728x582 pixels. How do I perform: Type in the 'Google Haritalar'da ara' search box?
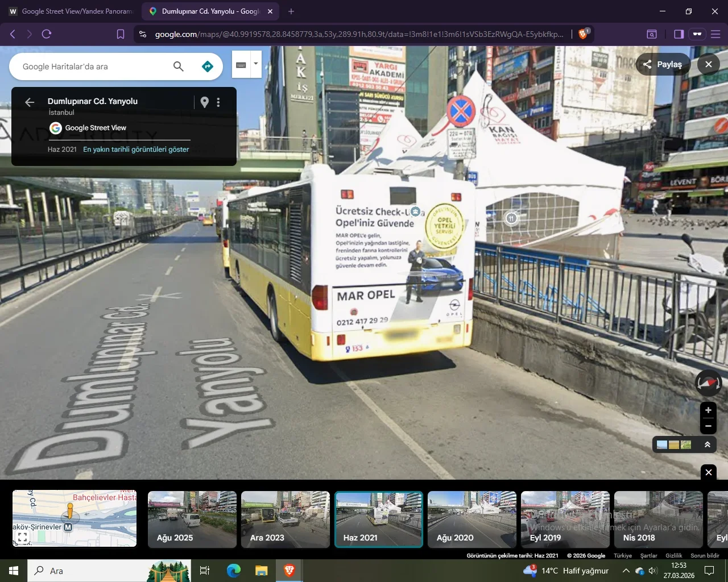click(x=91, y=66)
